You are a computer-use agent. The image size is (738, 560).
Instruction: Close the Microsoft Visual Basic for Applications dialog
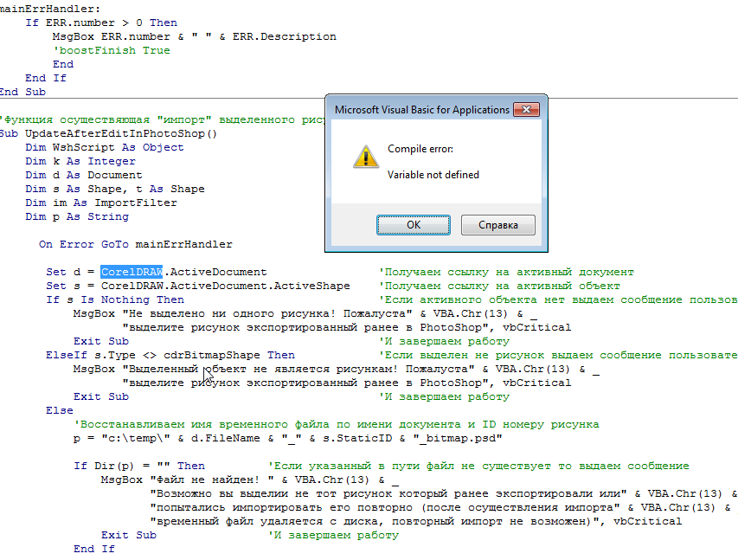coord(526,110)
